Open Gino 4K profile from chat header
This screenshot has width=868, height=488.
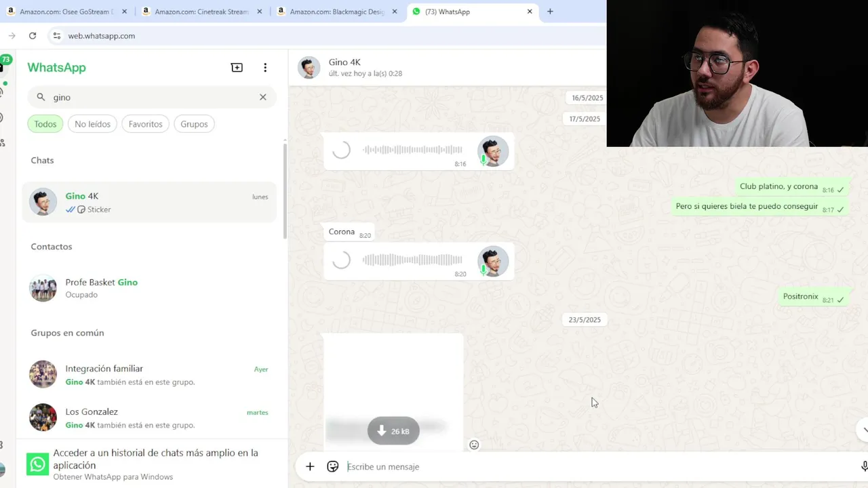click(x=309, y=67)
